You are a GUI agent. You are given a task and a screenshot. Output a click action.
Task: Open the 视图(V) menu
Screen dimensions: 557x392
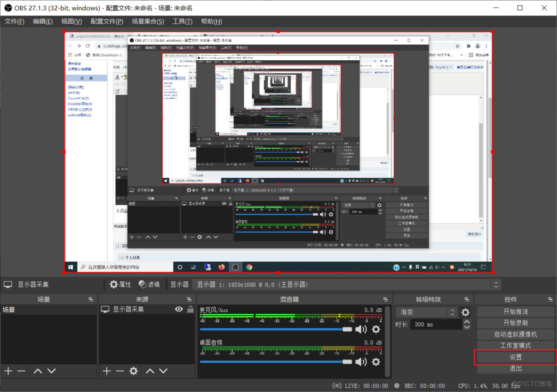tap(72, 21)
